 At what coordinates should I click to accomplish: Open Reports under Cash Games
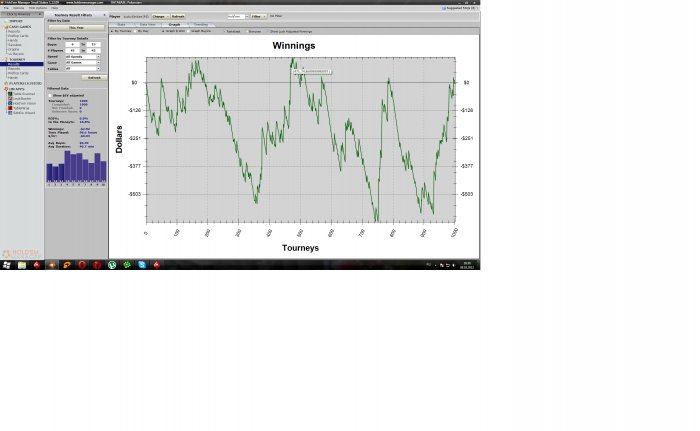[14, 31]
